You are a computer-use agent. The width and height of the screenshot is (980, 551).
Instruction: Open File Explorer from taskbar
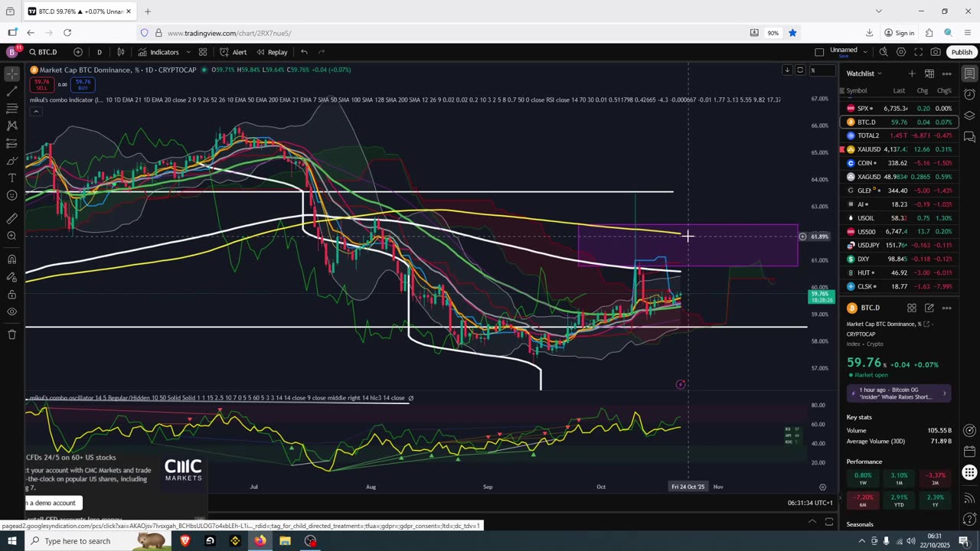click(285, 541)
